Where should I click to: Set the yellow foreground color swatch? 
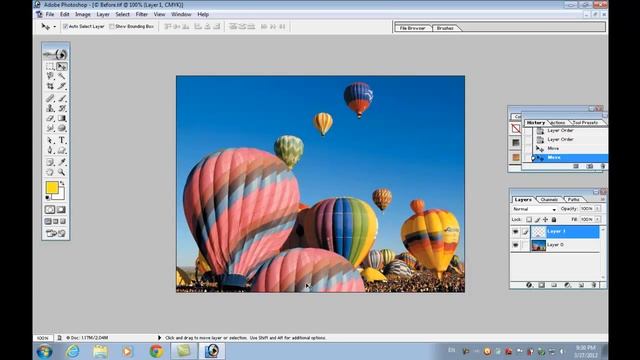(x=51, y=187)
